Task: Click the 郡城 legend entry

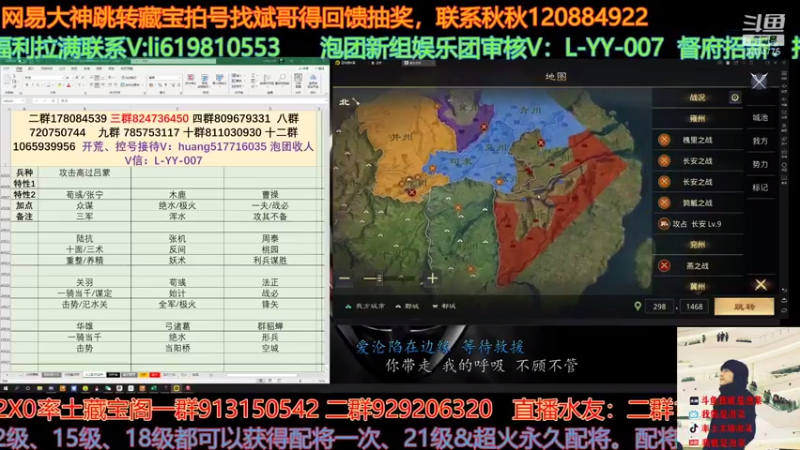Action: coord(407,306)
